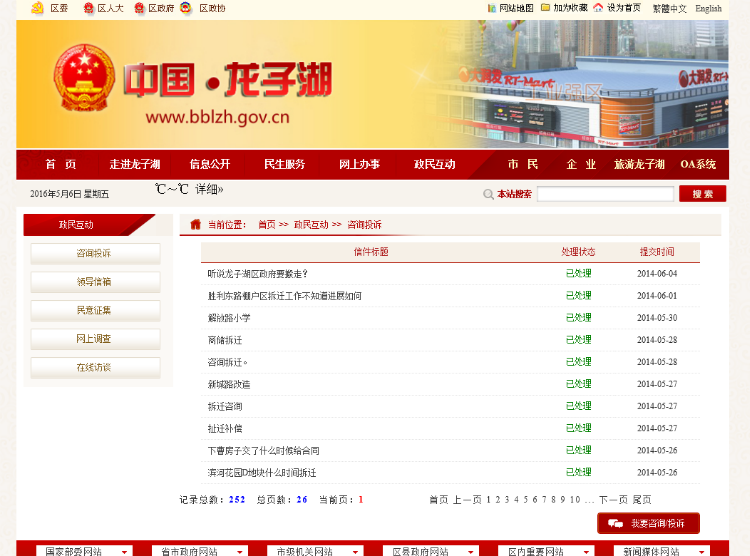Click the 信件标题 column header
Screen dimensions: 750x556
371,252
